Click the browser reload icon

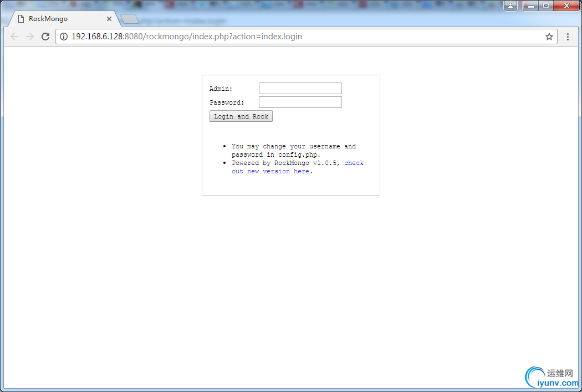coord(45,37)
